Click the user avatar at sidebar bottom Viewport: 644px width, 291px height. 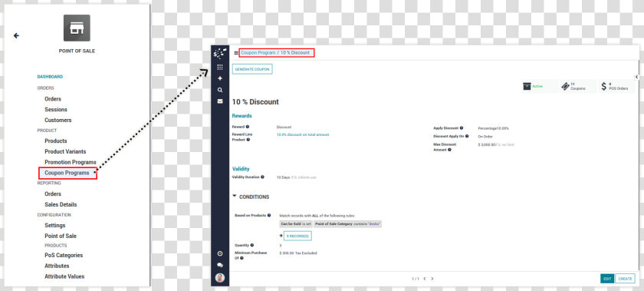tap(220, 278)
